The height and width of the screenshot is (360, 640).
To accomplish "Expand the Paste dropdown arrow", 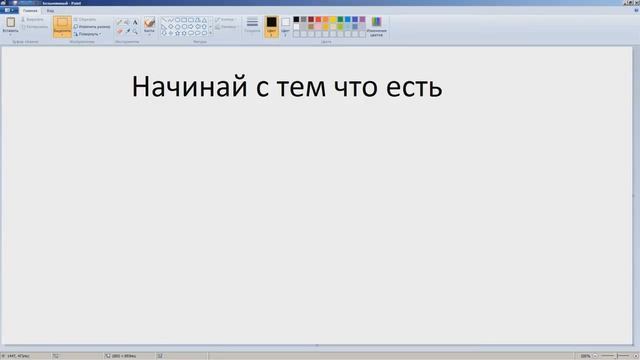I will click(11, 35).
